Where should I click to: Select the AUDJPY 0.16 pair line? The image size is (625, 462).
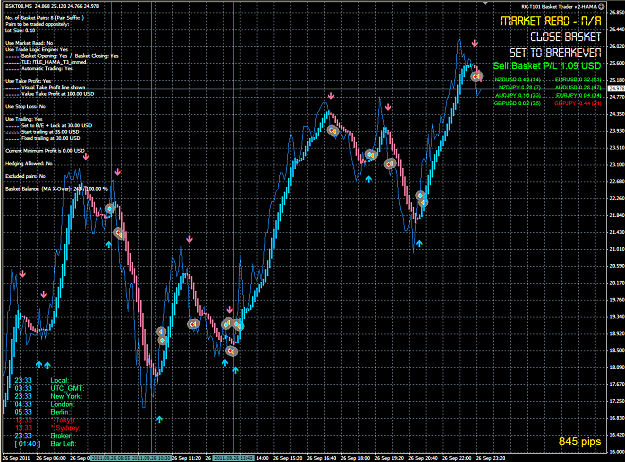[x=518, y=95]
